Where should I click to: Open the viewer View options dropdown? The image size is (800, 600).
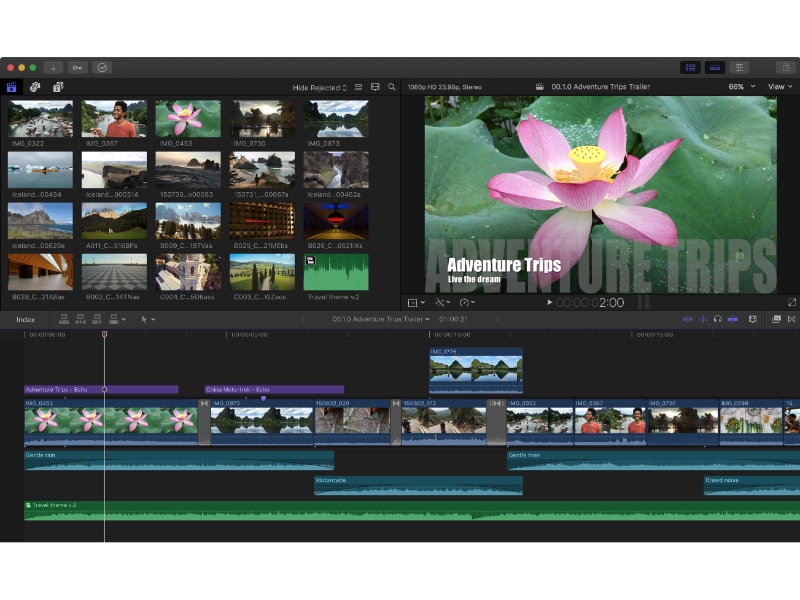(x=780, y=87)
